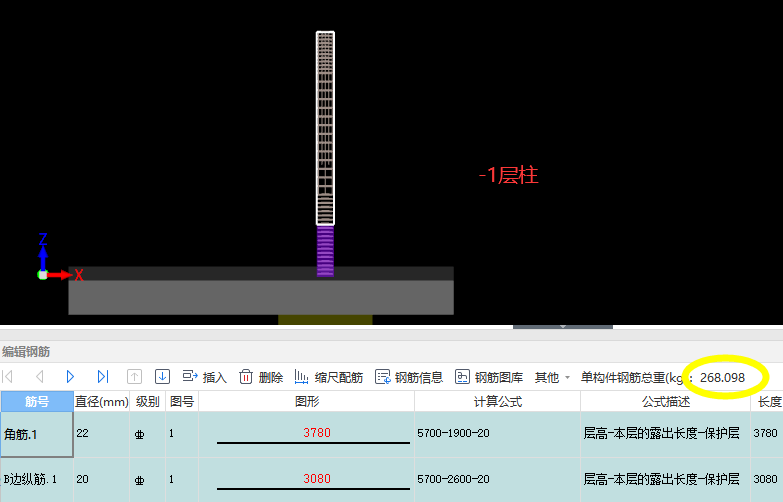This screenshot has height=502, width=783.
Task: Expand the 其他 dropdown menu
Action: pos(552,377)
